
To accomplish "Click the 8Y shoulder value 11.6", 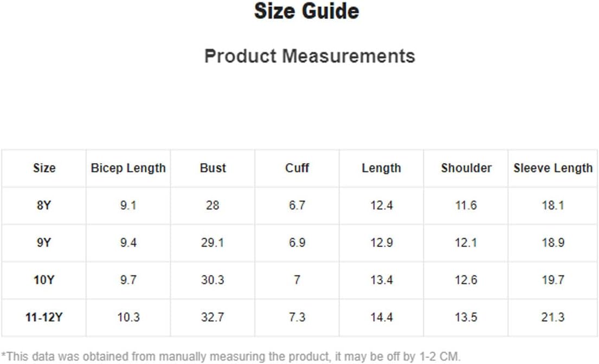I will 466,205.
